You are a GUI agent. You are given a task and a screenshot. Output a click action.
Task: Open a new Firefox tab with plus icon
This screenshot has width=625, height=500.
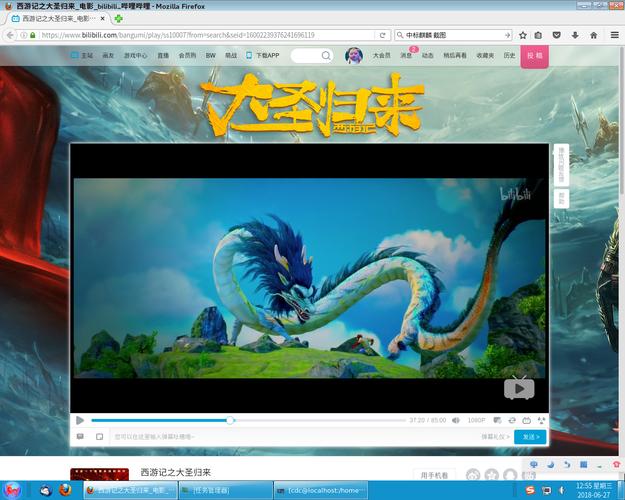[x=120, y=18]
